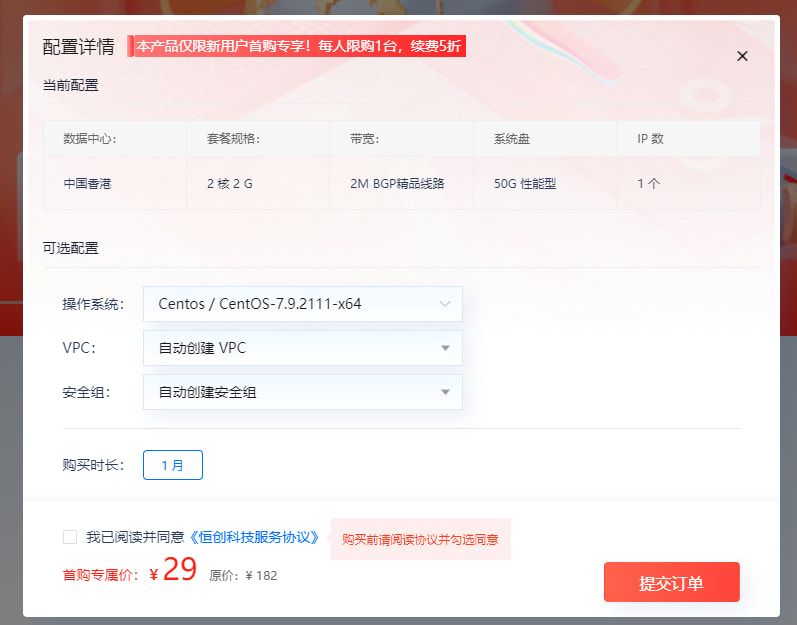The image size is (797, 625).
Task: Close the 配置详情 dialog
Action: 742,56
